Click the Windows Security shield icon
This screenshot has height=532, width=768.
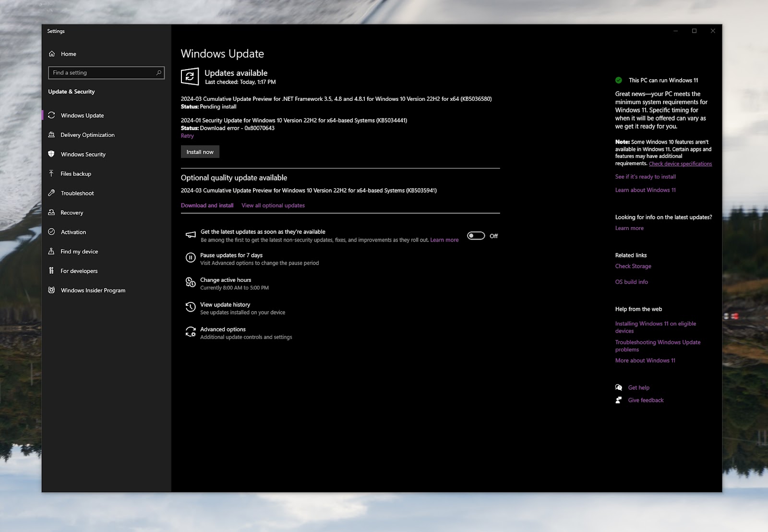(51, 154)
